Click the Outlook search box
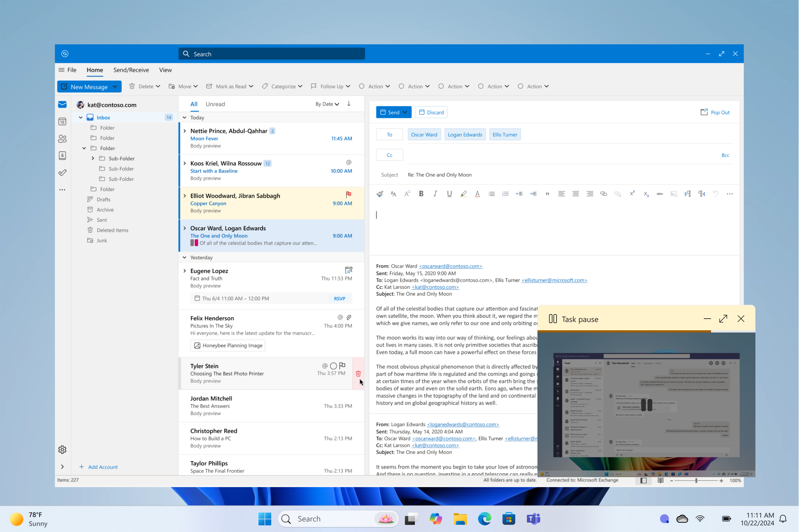This screenshot has height=532, width=807. pos(274,54)
